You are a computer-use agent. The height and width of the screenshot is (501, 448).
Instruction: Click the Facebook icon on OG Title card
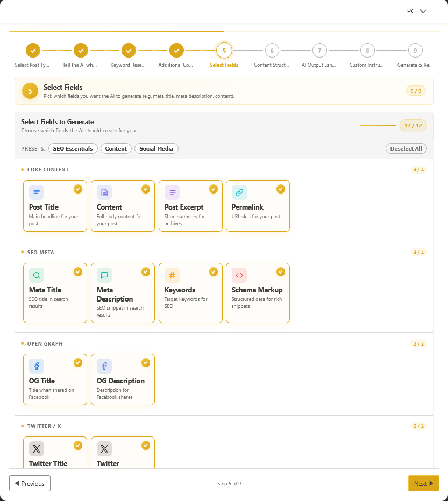click(36, 366)
